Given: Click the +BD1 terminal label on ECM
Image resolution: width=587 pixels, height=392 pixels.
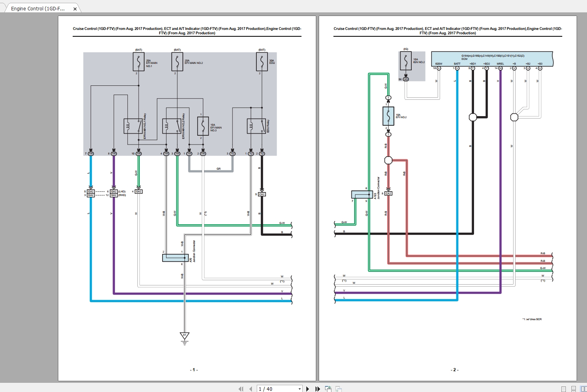Looking at the screenshot, I should tap(473, 64).
